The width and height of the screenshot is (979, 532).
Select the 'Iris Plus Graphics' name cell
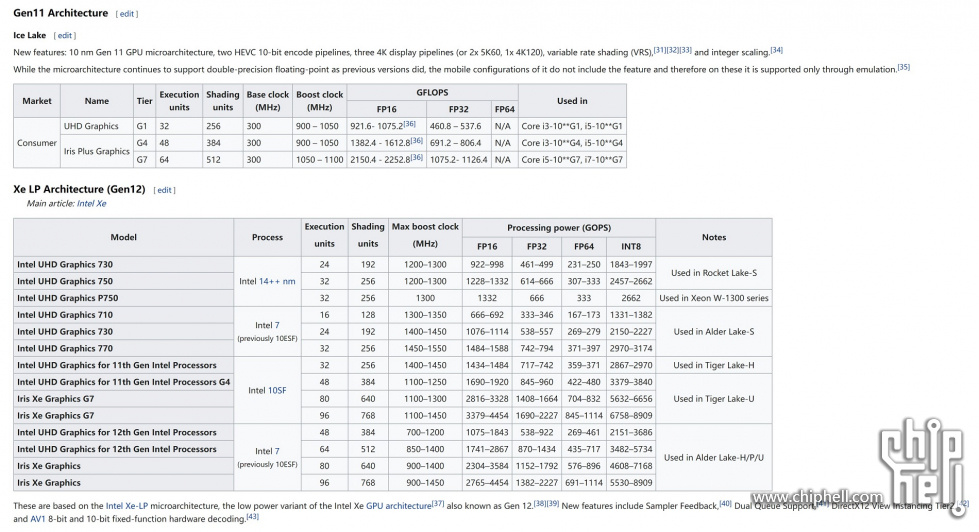[96, 151]
